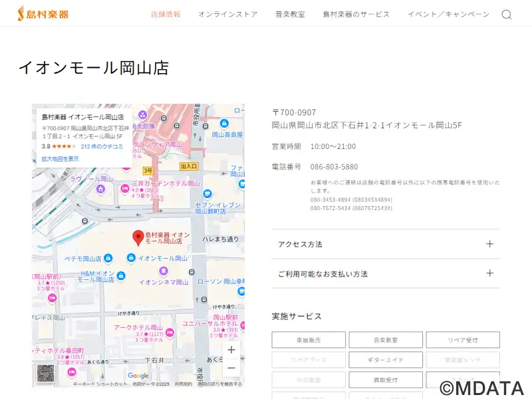This screenshot has height=399, width=532.
Task: Open the イベント／キャンペーン menu
Action: [x=448, y=14]
